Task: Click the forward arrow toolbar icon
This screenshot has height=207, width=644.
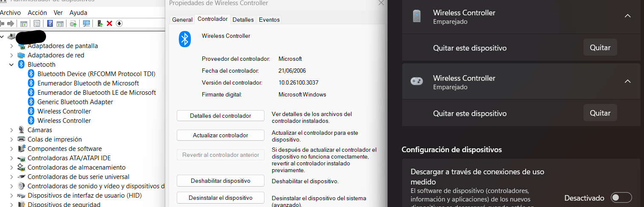Action: [x=11, y=23]
